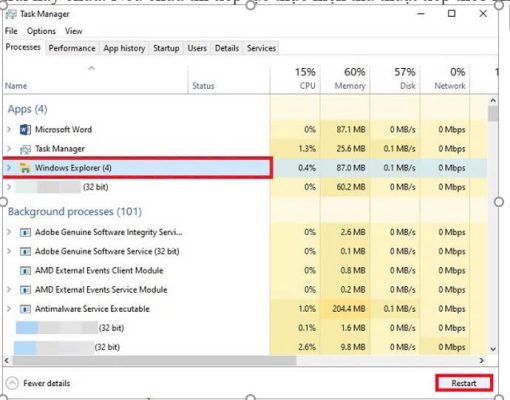The width and height of the screenshot is (510, 400).
Task: Click AMD External Events Service Module icon
Action: (x=25, y=290)
